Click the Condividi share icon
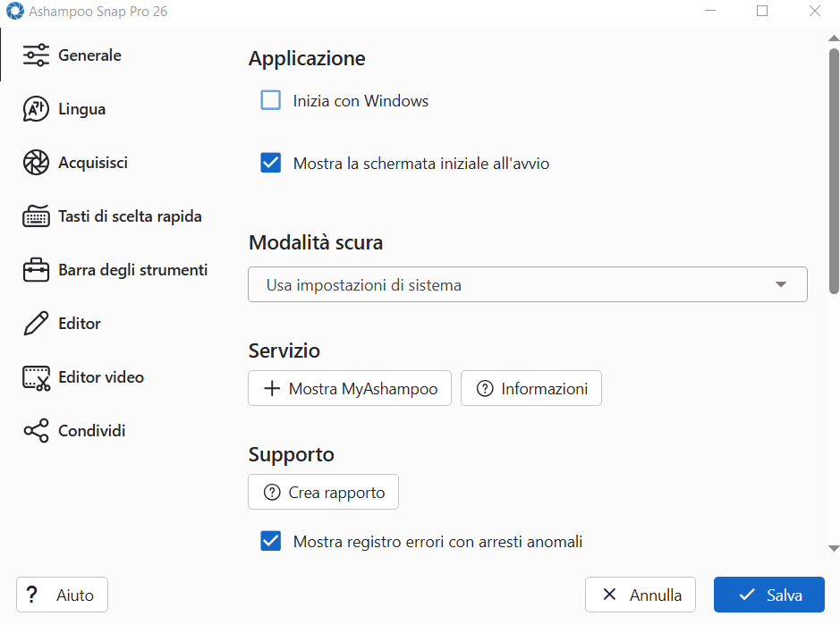 point(36,431)
